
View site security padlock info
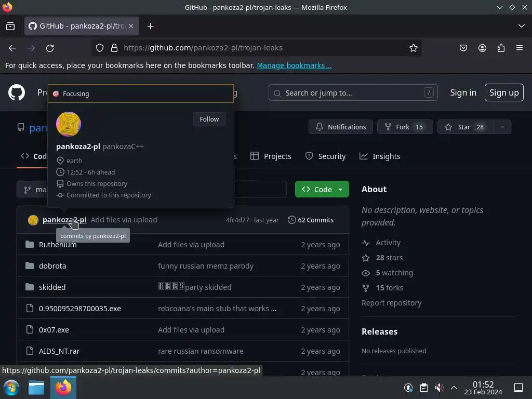point(114,48)
